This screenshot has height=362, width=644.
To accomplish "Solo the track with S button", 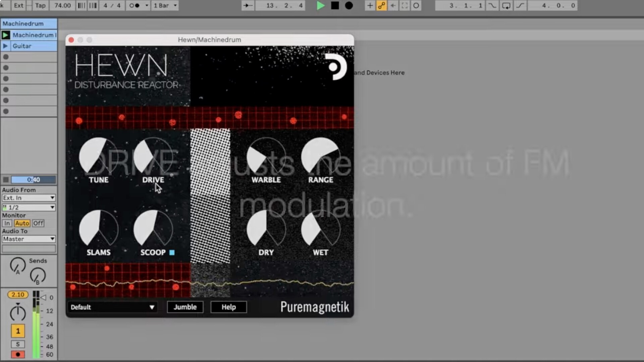I will [x=18, y=344].
